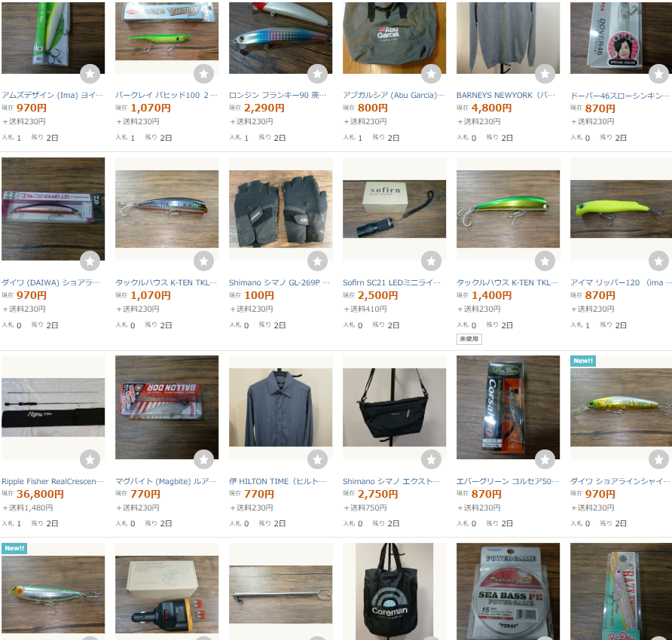Toggle star on Daiwa Shoreline Shiner lure
The width and height of the screenshot is (672, 640).
point(658,459)
